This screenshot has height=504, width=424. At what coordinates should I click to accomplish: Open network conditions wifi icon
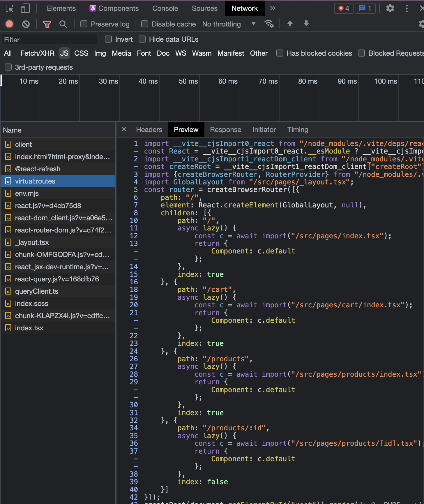[269, 24]
